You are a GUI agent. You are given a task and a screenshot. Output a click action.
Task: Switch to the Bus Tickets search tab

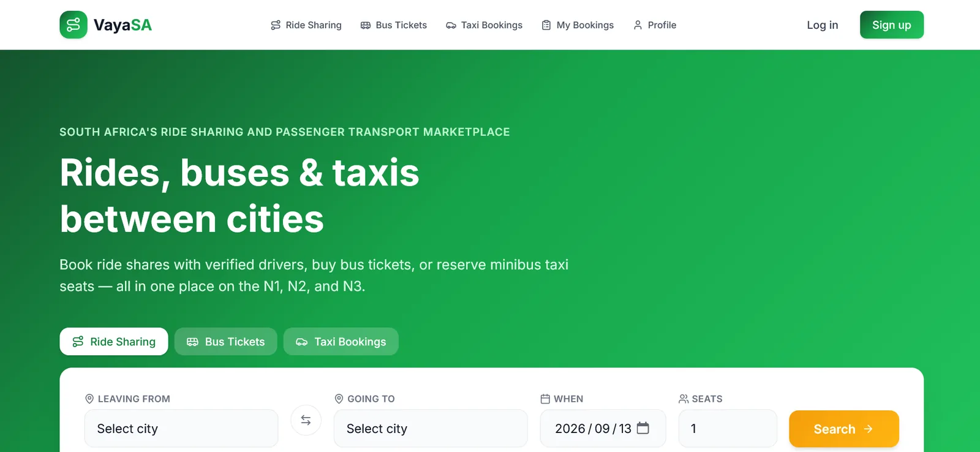pos(226,342)
